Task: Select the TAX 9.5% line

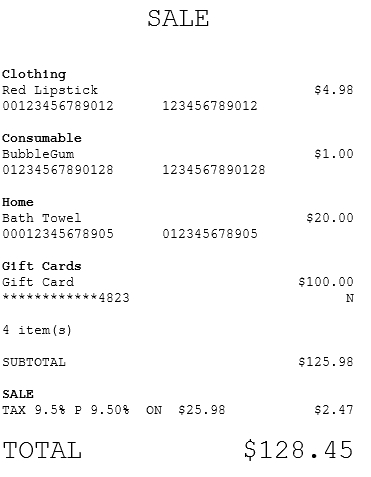Action: (x=178, y=410)
